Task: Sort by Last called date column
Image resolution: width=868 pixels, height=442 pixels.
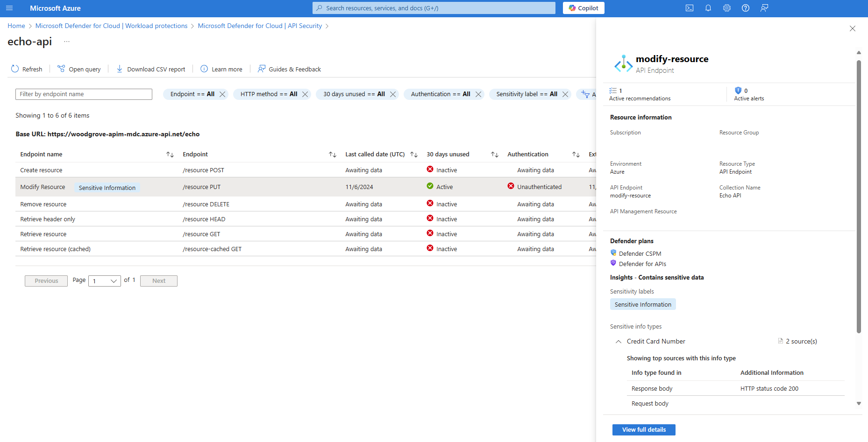Action: 414,154
